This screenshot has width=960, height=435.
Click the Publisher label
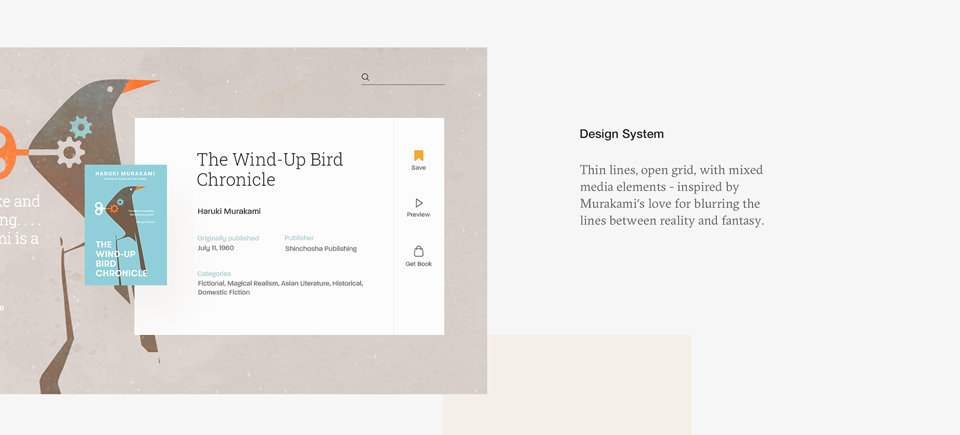(299, 238)
